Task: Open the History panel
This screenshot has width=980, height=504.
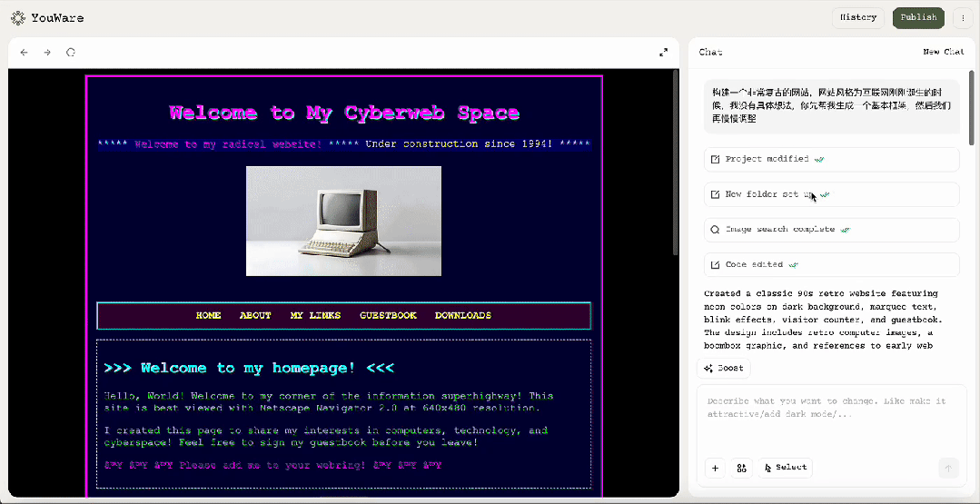Action: (x=857, y=17)
